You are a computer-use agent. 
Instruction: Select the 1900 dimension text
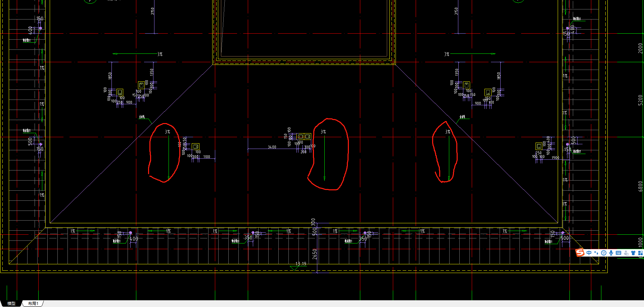pyautogui.click(x=555, y=158)
